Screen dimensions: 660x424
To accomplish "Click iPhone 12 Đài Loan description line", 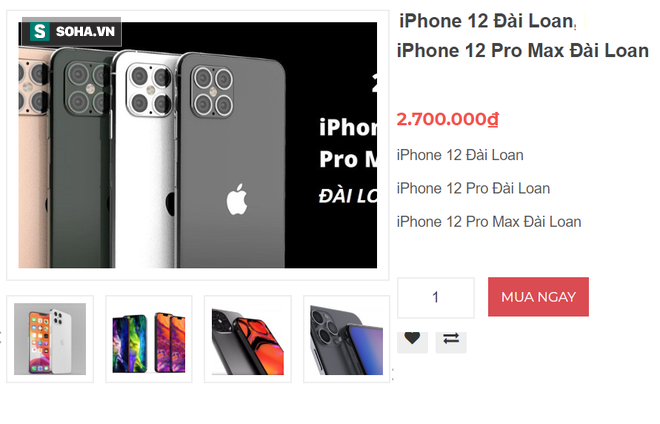I will pyautogui.click(x=460, y=155).
